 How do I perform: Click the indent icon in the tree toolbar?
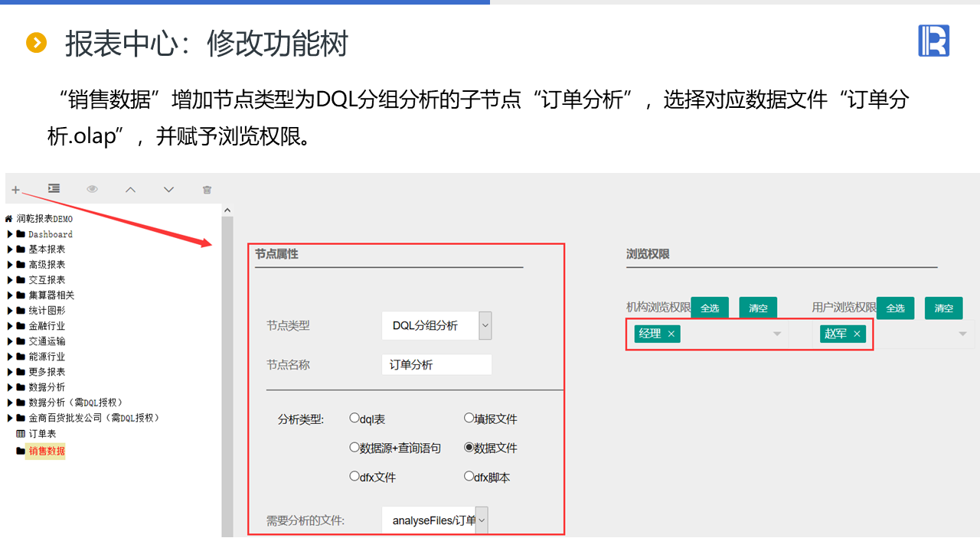click(54, 189)
